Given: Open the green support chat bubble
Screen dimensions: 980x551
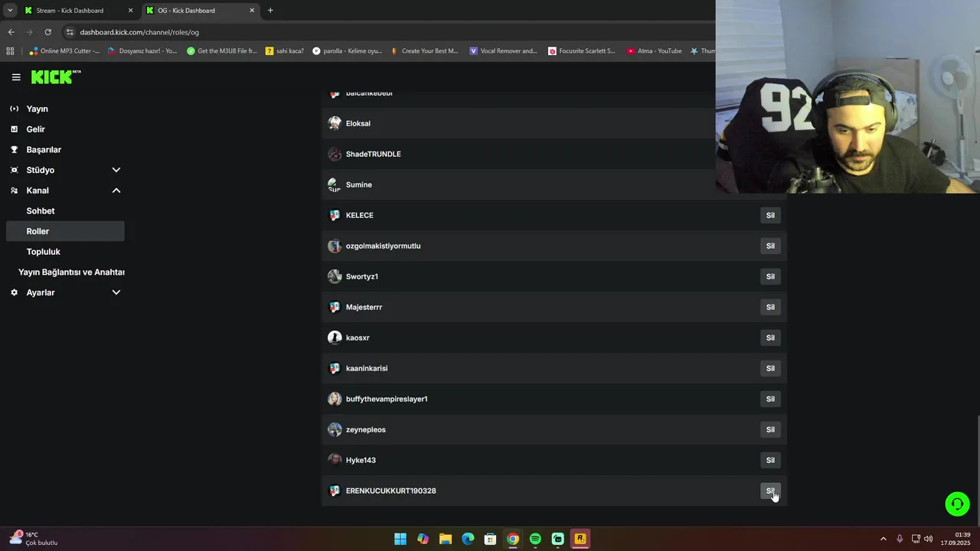Looking at the screenshot, I should (x=957, y=504).
